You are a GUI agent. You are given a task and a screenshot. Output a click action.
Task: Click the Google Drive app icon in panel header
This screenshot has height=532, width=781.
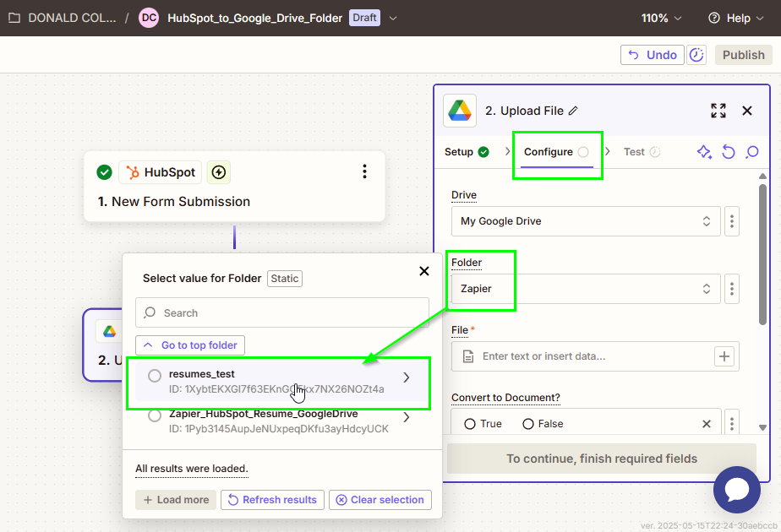coord(459,111)
